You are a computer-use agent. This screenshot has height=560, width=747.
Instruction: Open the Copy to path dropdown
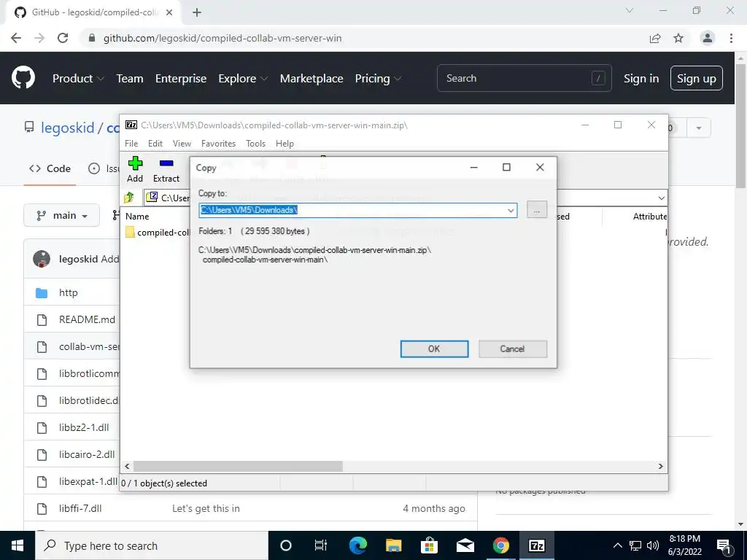pos(510,210)
